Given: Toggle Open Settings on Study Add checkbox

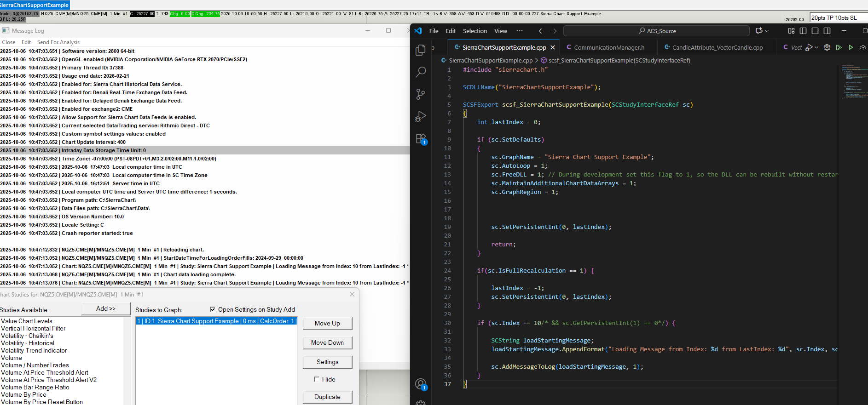Looking at the screenshot, I should [x=213, y=309].
